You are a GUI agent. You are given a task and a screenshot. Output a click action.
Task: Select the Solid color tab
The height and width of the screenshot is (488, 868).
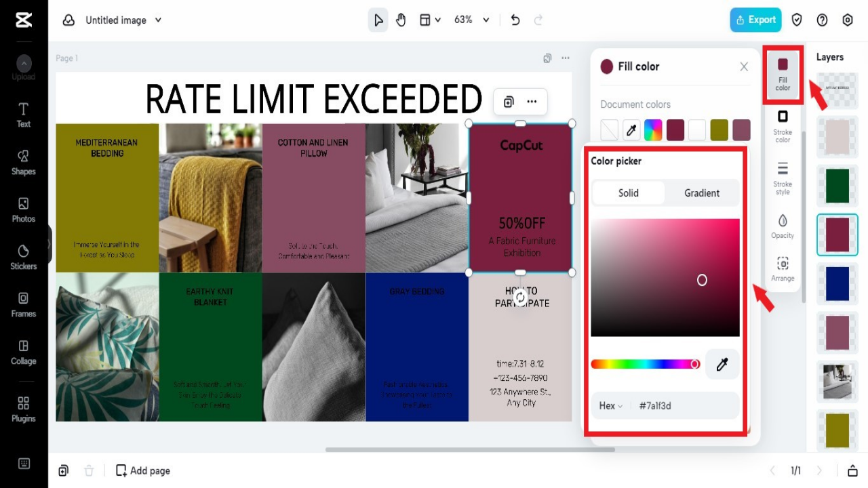click(628, 192)
